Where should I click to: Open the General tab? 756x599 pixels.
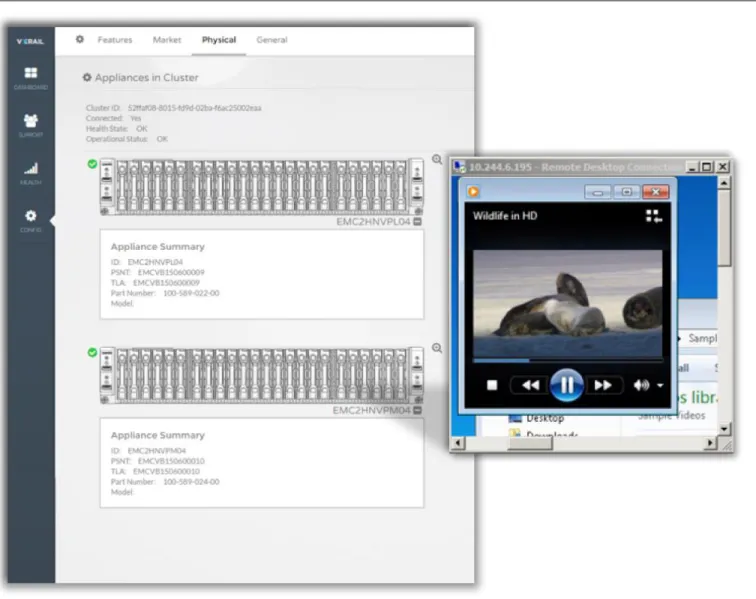click(272, 40)
